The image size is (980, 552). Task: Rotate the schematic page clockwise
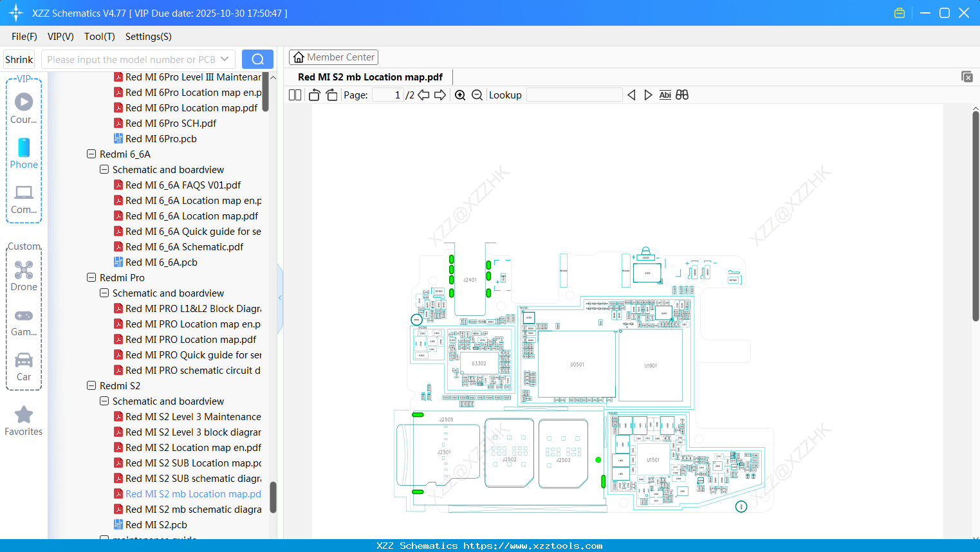tap(331, 95)
